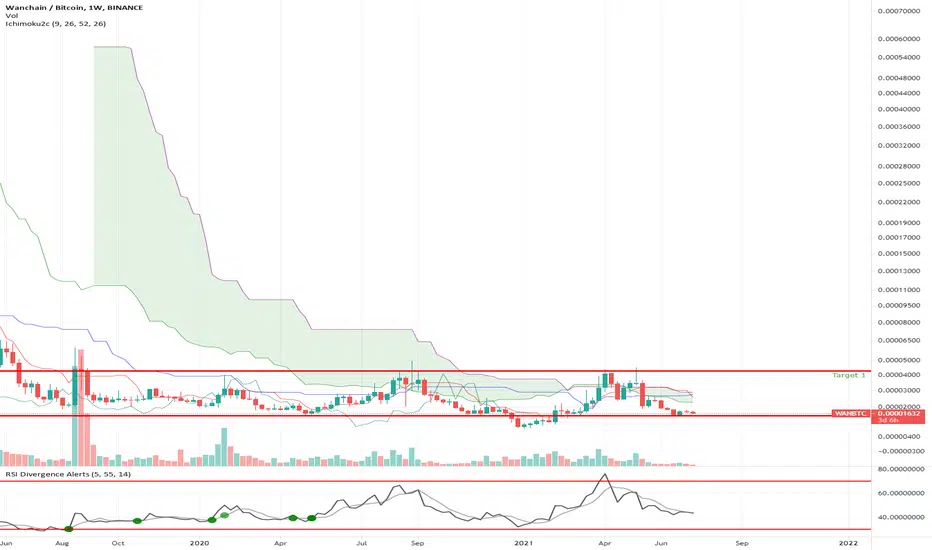Click the 0.00070000 price axis label
This screenshot has width=932, height=550.
899,11
